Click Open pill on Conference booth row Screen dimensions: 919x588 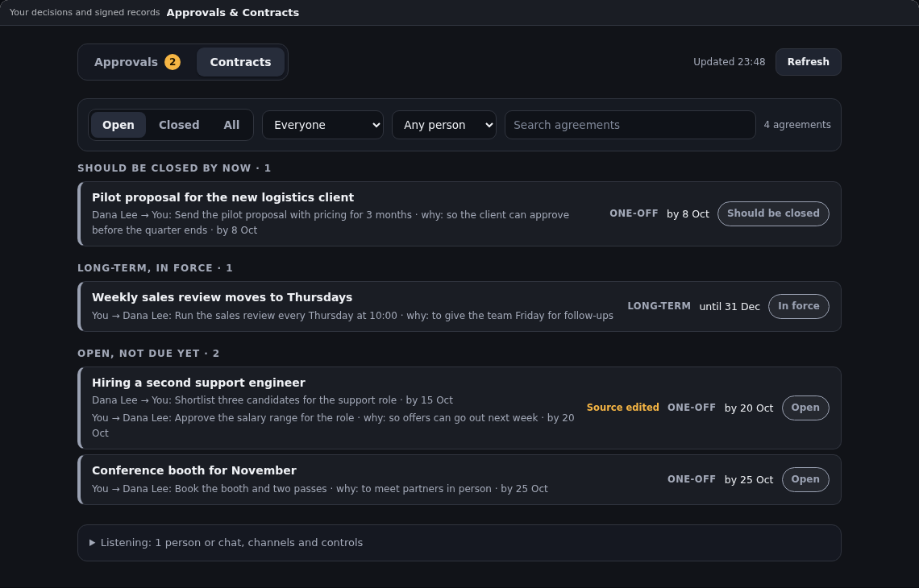(x=805, y=479)
